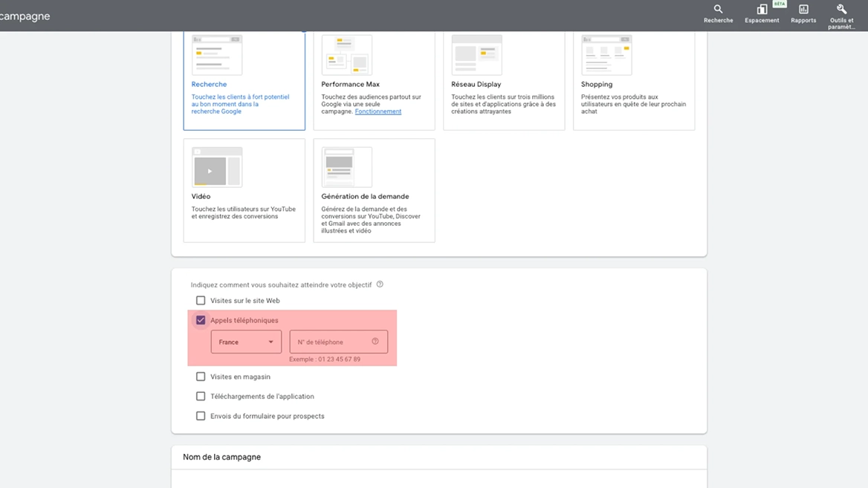Click the Vidéo card play illustration
Screen dimensions: 868x488
[217, 167]
